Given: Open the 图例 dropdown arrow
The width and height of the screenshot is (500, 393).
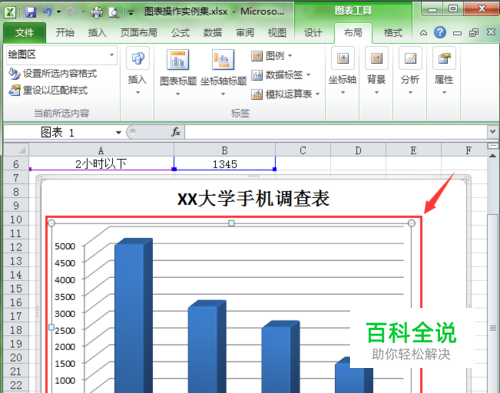Looking at the screenshot, I should pos(290,56).
